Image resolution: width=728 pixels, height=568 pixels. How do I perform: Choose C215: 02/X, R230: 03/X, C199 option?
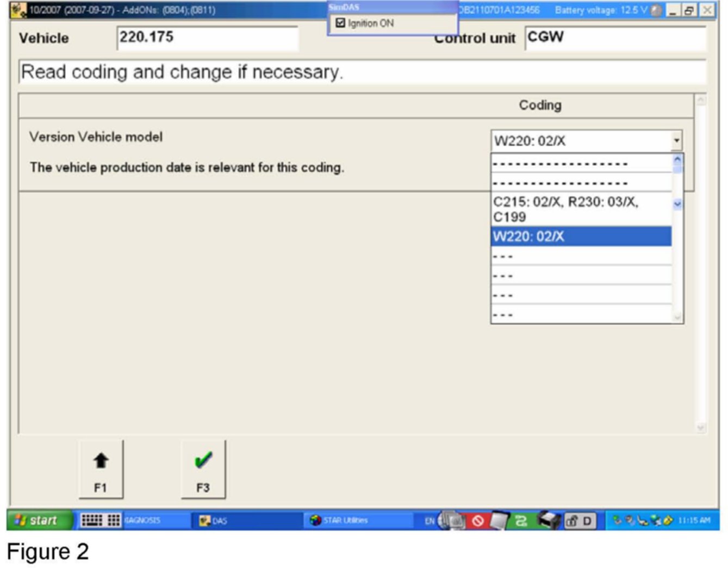(581, 209)
